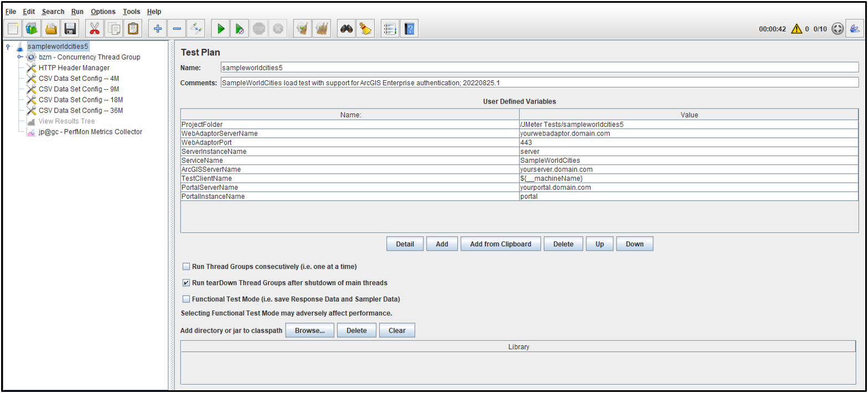Click the Add variable button
Screen dimensions: 868x393
(x=442, y=244)
